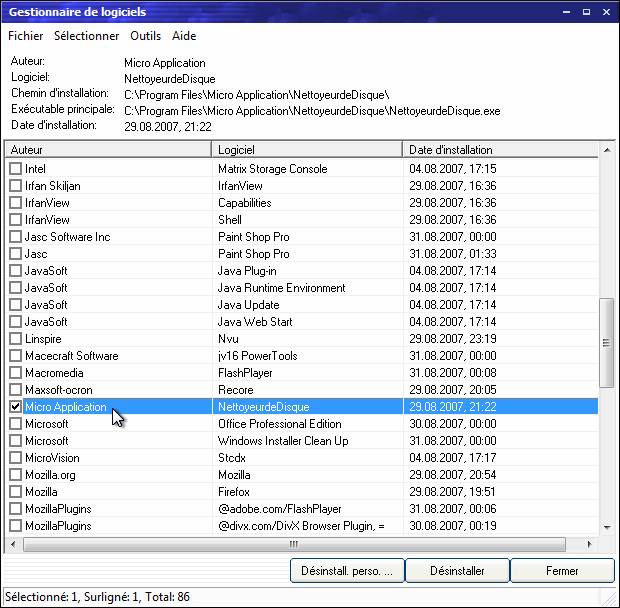
Task: Select the Matrix Storage Console entry
Action: 272,169
